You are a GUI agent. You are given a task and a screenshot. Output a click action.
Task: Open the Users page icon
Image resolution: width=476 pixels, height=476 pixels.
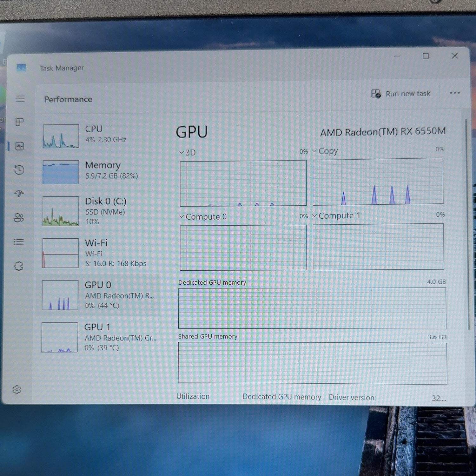pyautogui.click(x=19, y=217)
